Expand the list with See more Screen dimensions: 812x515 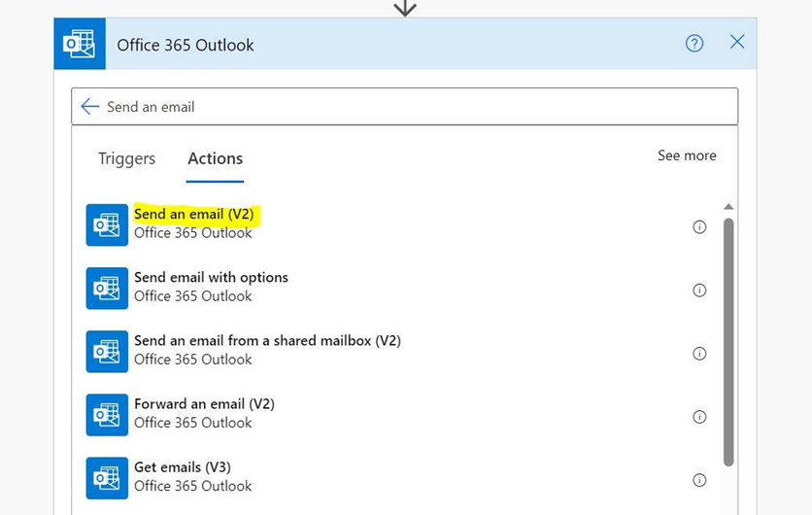(x=687, y=155)
